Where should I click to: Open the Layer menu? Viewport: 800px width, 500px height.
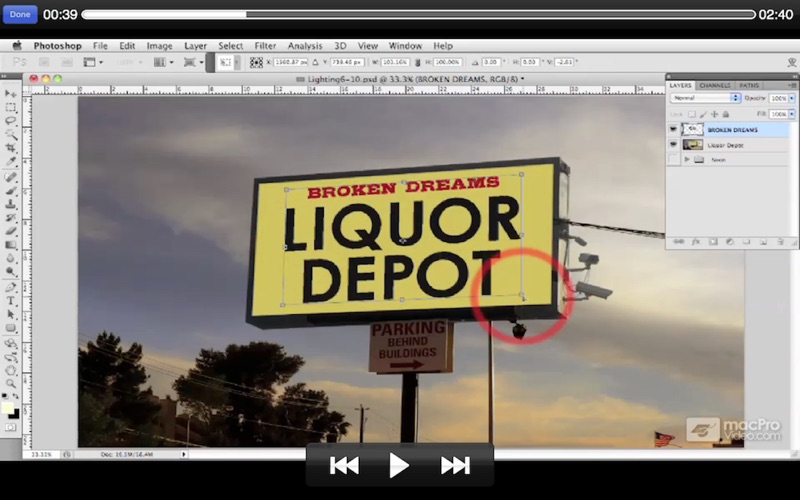[195, 46]
